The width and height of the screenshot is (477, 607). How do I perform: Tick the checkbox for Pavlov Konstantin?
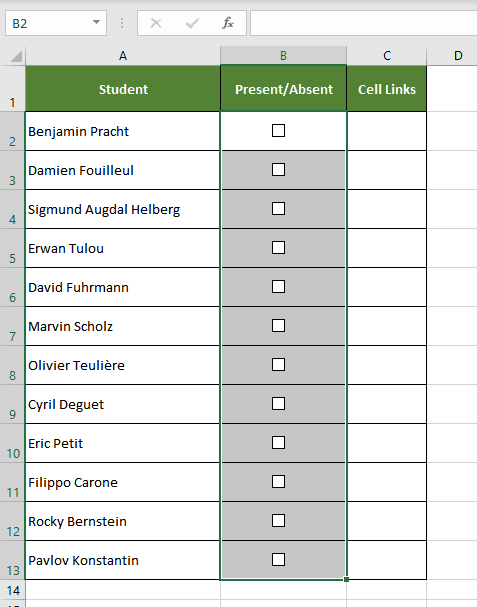click(x=278, y=560)
